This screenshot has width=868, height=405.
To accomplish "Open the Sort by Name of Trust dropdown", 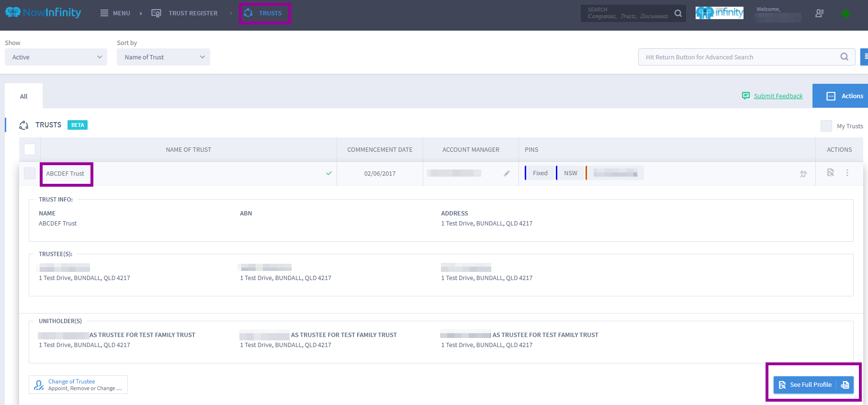I will click(x=163, y=57).
